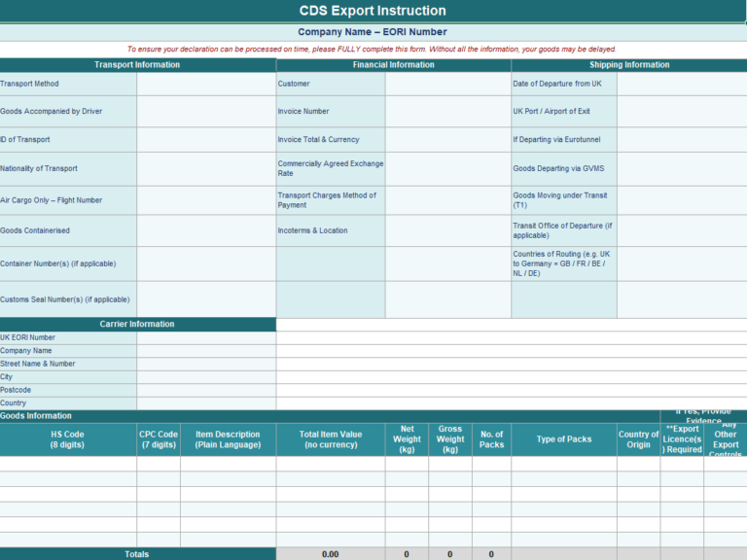Click the 'Item Description (Plain Language)' column header

tap(229, 439)
